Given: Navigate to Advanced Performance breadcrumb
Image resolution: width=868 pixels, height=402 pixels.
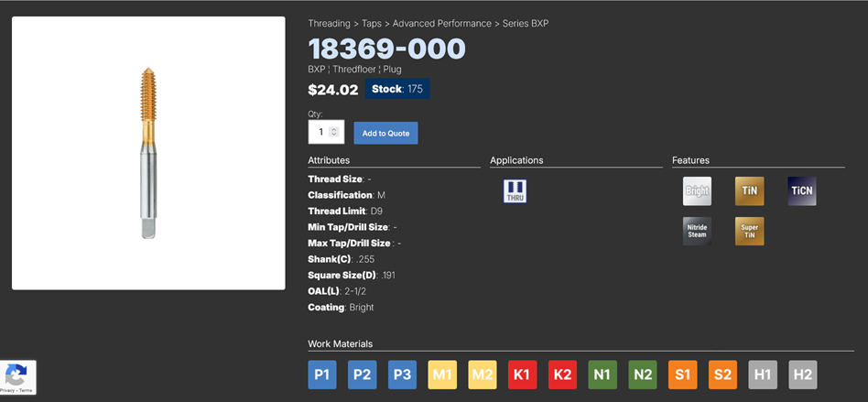Looking at the screenshot, I should pyautogui.click(x=441, y=23).
